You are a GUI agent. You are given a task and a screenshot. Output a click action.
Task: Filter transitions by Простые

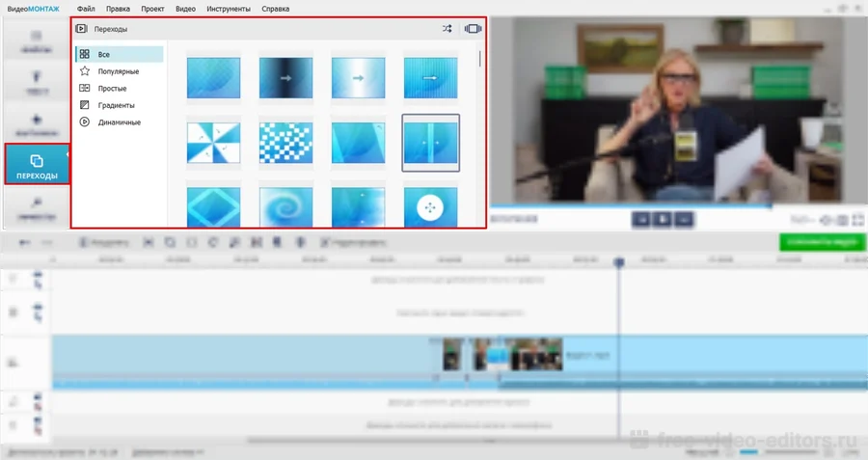[112, 88]
